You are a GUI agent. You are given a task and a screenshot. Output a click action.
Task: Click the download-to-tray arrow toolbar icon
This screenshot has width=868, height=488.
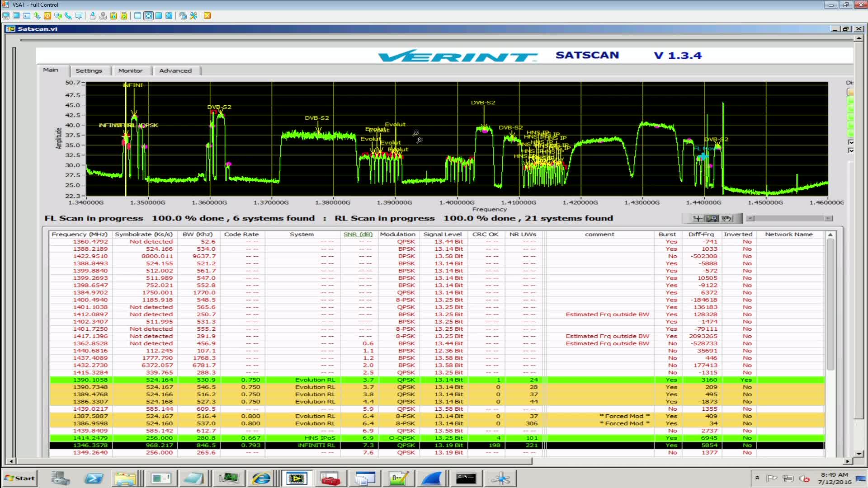coord(93,16)
